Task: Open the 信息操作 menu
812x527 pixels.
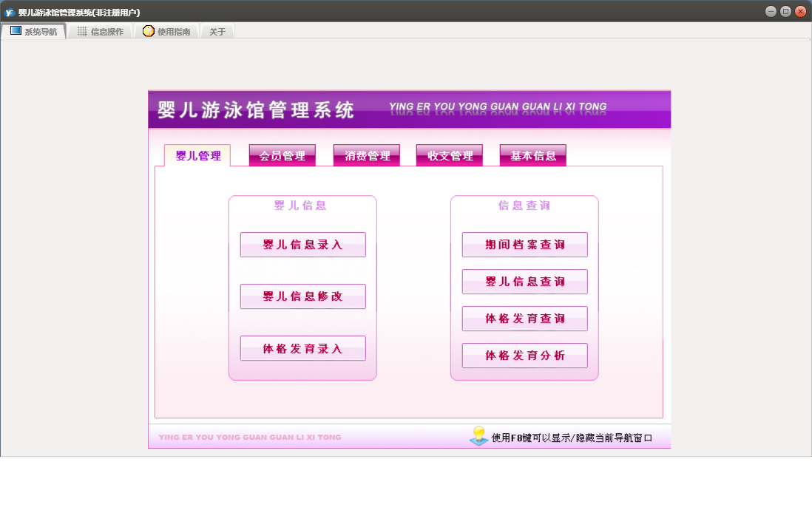Action: tap(101, 32)
